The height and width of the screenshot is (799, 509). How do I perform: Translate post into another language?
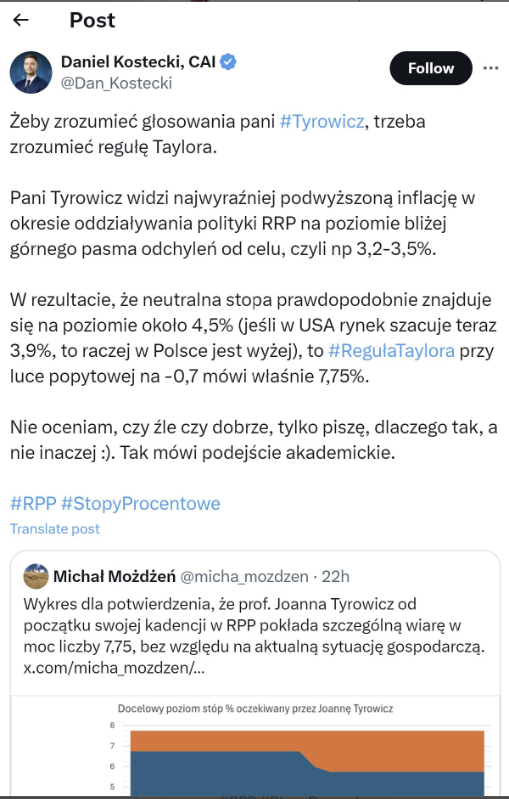(55, 529)
